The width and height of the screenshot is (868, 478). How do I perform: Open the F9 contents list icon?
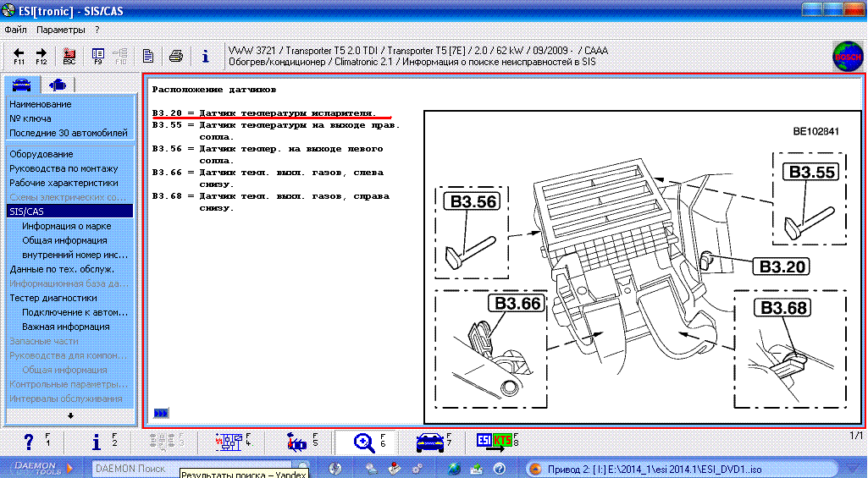pyautogui.click(x=98, y=56)
